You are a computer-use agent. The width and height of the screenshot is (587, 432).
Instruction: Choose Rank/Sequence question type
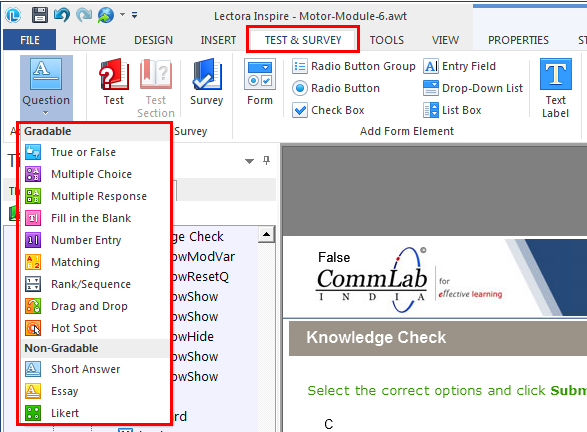(94, 284)
